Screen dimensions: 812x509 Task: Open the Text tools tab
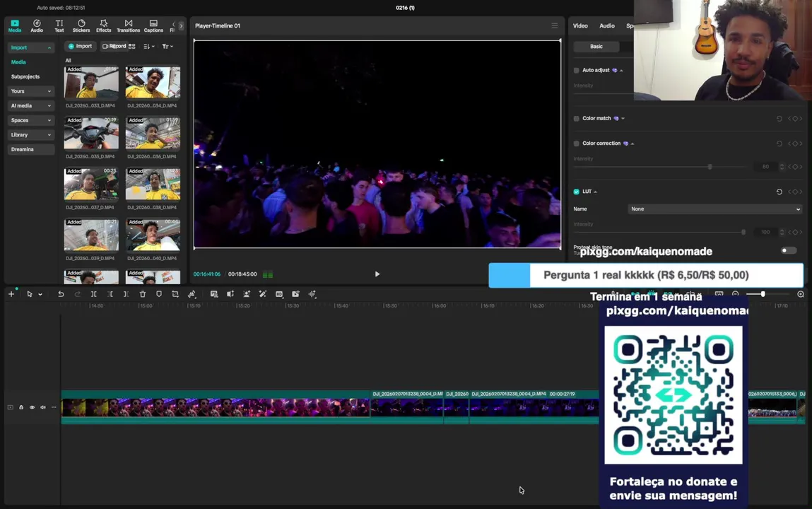coord(59,26)
